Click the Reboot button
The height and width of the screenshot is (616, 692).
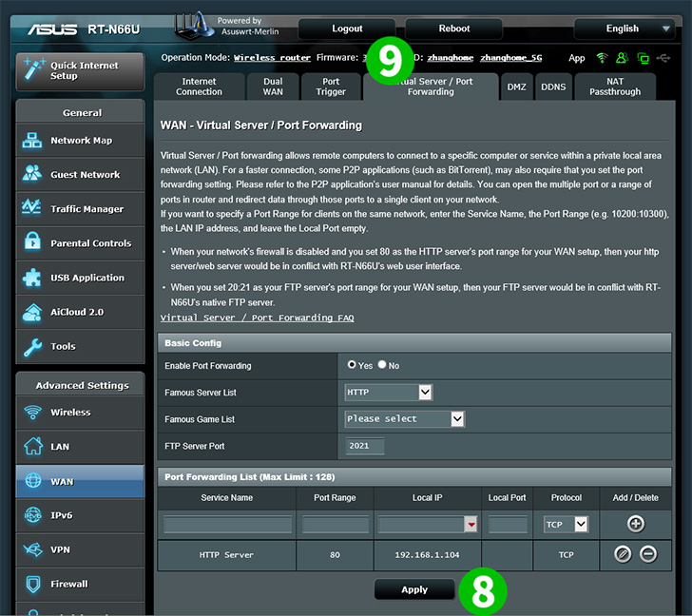point(453,29)
